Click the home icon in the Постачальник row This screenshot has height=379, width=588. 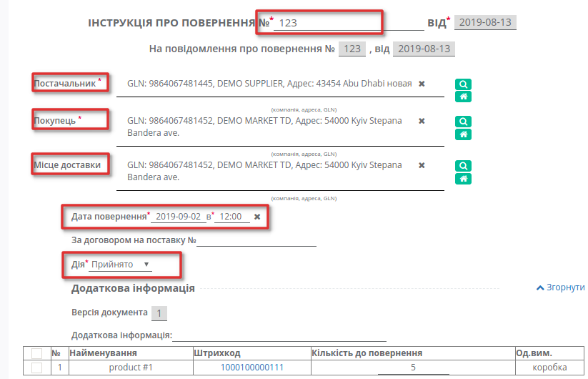click(x=463, y=97)
